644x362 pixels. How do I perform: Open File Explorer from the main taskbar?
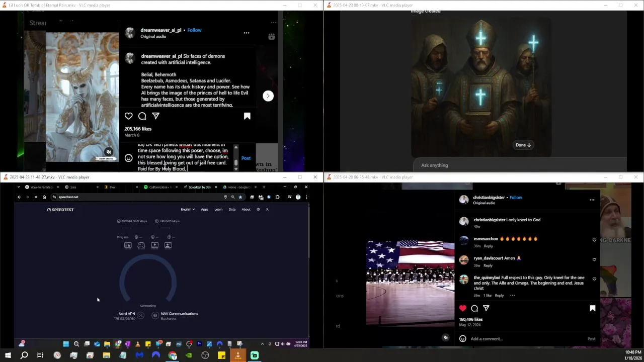106,355
